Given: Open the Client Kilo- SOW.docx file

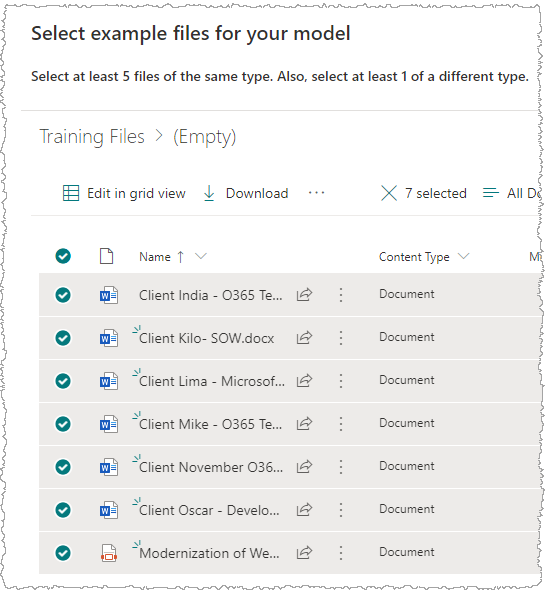Looking at the screenshot, I should (206, 338).
